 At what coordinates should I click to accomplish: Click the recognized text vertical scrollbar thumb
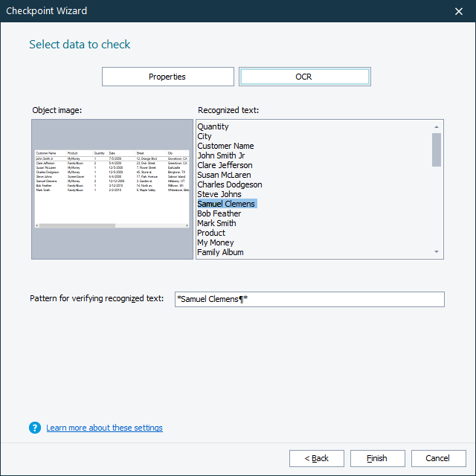(x=437, y=149)
